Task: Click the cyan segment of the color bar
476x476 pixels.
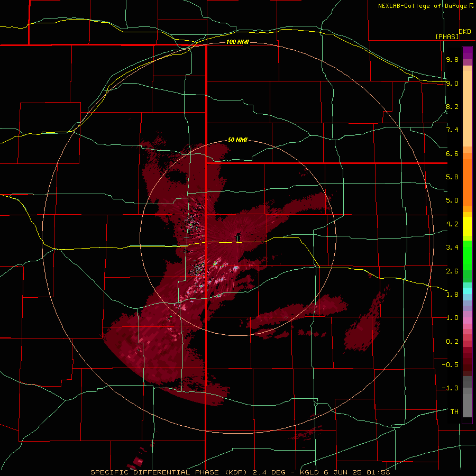Action: pos(467,291)
